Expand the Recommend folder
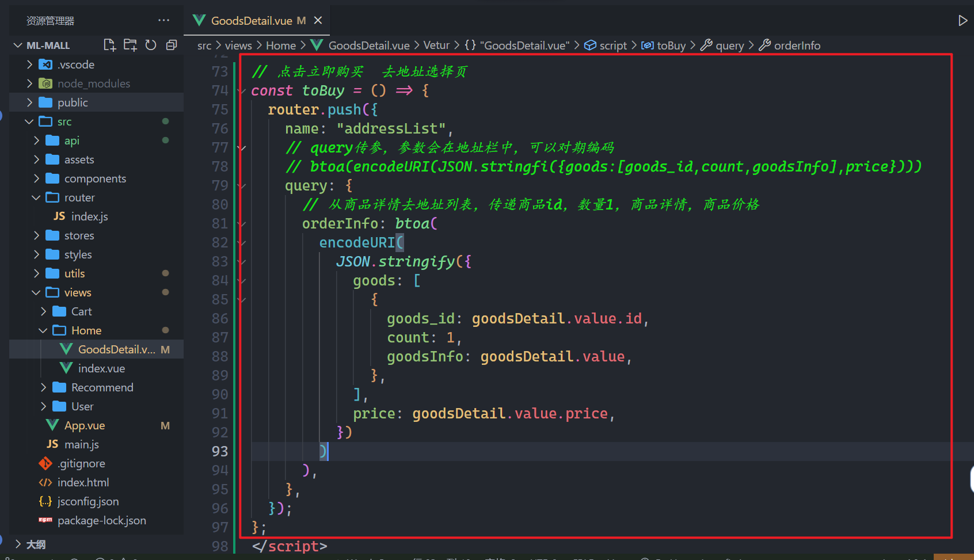This screenshot has width=974, height=560. 44,387
